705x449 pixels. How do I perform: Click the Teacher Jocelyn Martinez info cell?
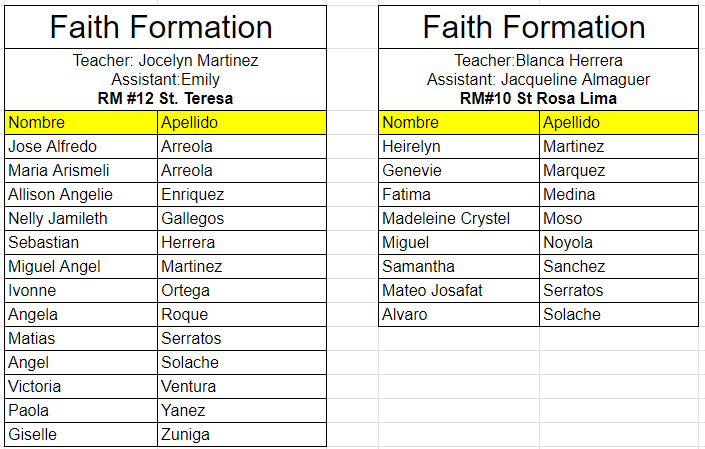pyautogui.click(x=165, y=79)
